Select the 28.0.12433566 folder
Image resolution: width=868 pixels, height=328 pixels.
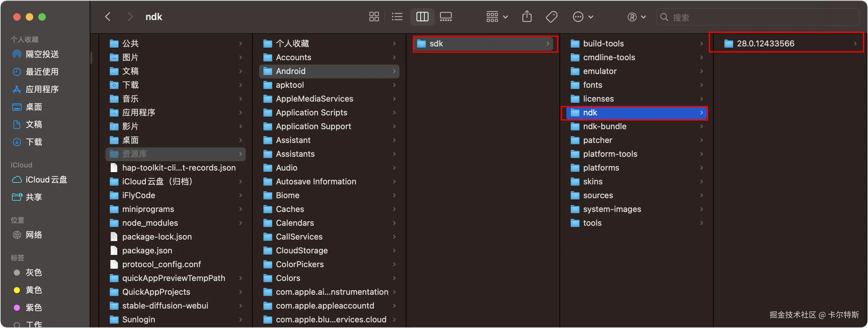(790, 44)
